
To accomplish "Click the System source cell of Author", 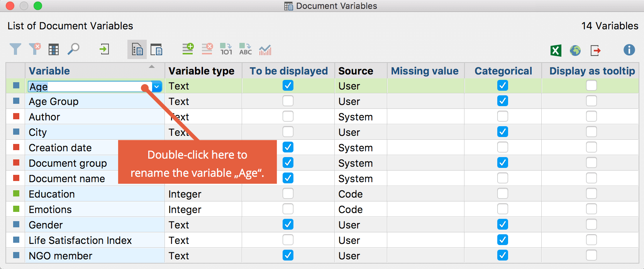I will tap(361, 117).
